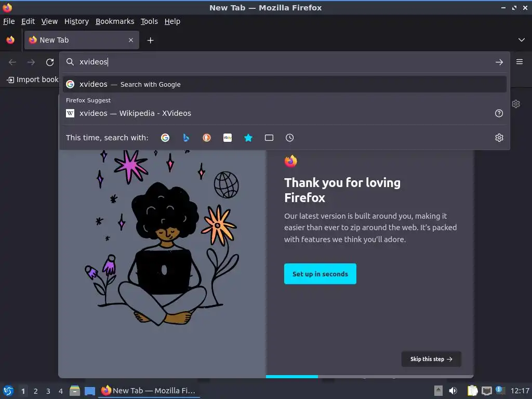Click the onboarding step progress bar
This screenshot has width=532, height=399.
click(x=369, y=377)
